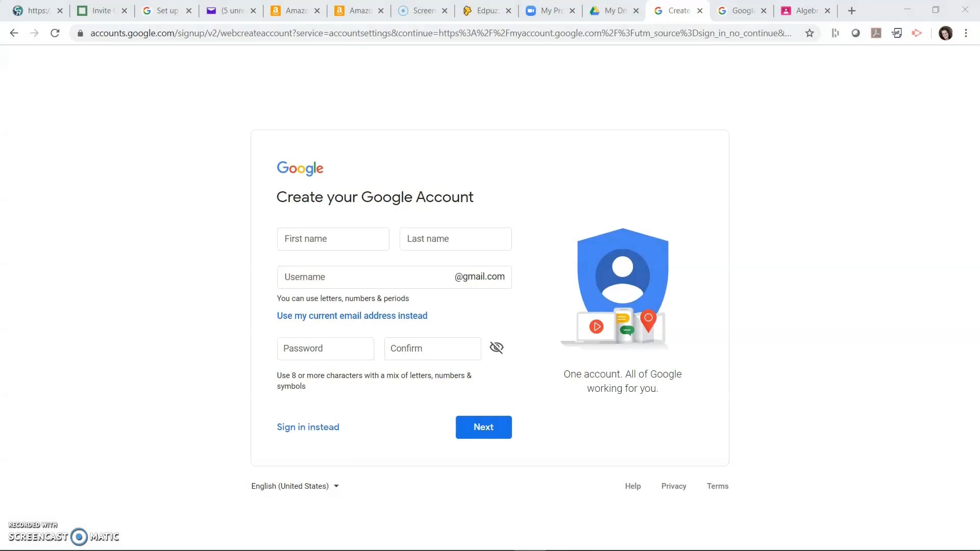Close the My Drive tab
This screenshot has width=980, height=551.
[636, 11]
